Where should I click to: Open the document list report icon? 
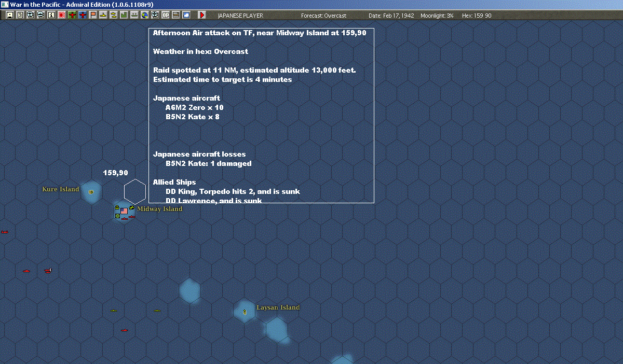[x=20, y=15]
